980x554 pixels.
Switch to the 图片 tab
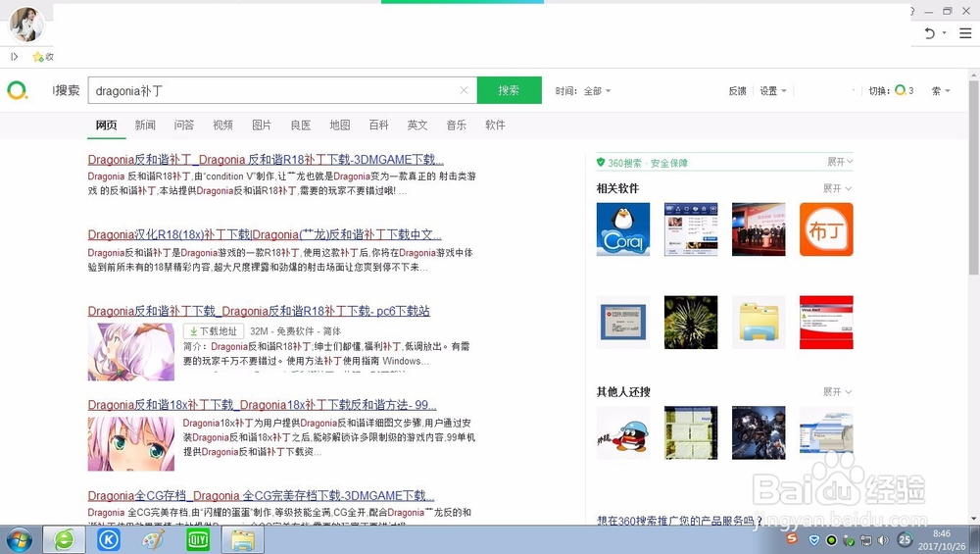(x=262, y=126)
